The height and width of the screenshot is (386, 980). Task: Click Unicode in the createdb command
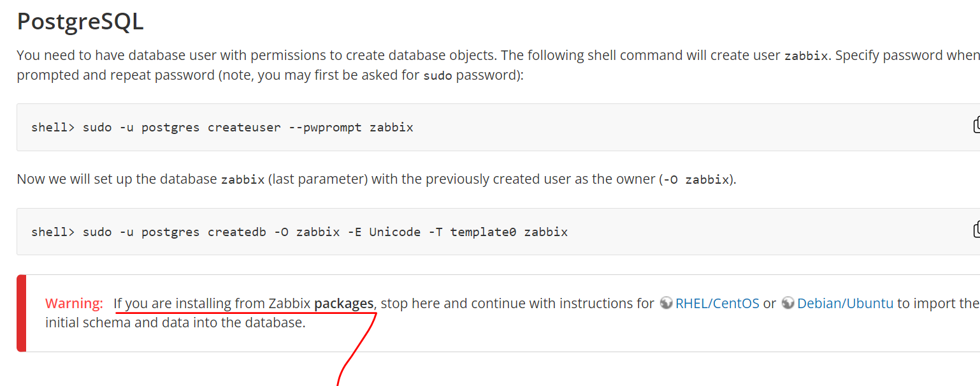(x=394, y=232)
